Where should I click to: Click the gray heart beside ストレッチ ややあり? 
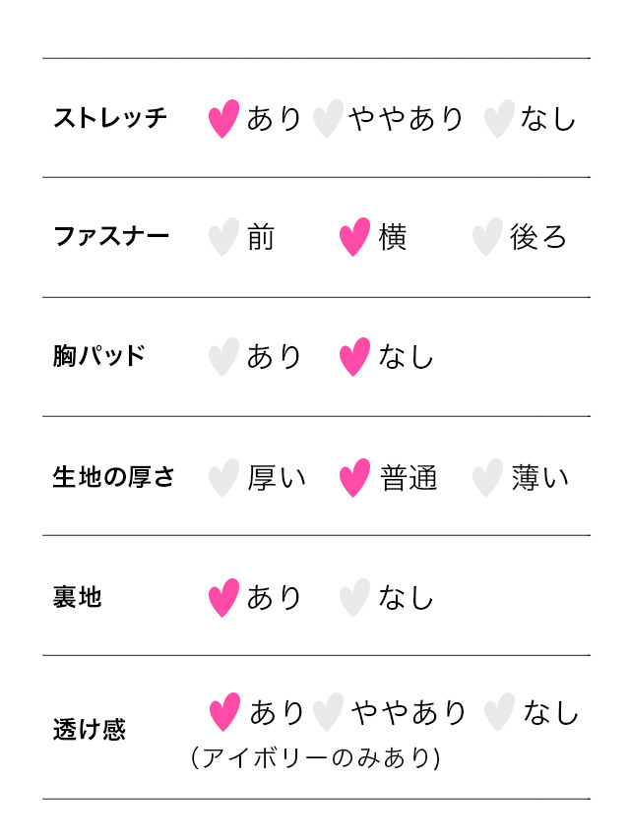tap(328, 118)
